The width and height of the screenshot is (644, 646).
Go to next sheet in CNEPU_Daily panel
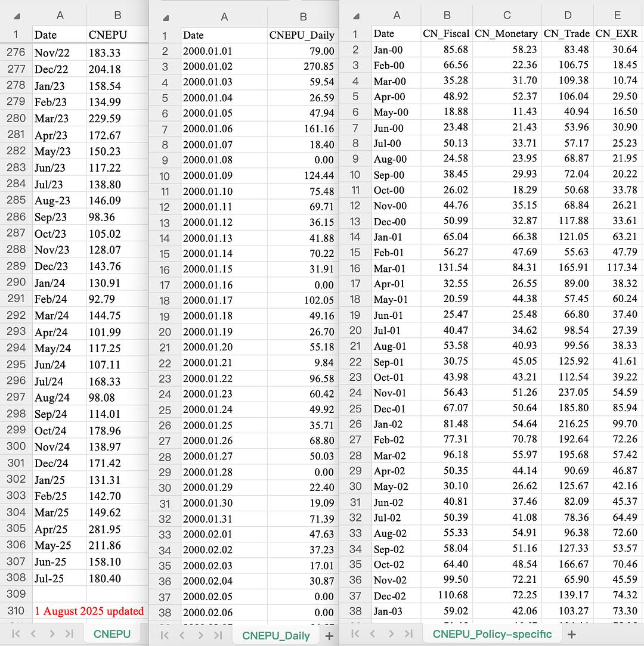click(x=200, y=635)
